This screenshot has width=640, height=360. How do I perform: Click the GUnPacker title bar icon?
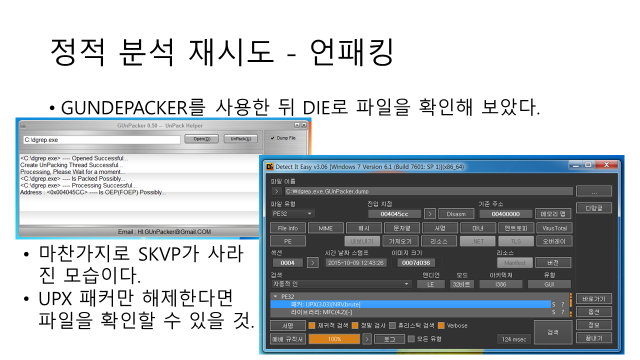click(x=23, y=125)
